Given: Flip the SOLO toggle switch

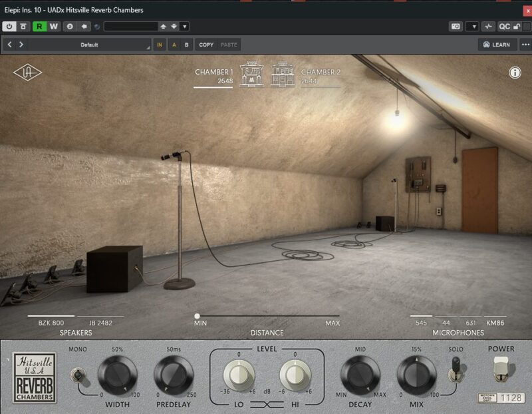Looking at the screenshot, I should tap(456, 369).
